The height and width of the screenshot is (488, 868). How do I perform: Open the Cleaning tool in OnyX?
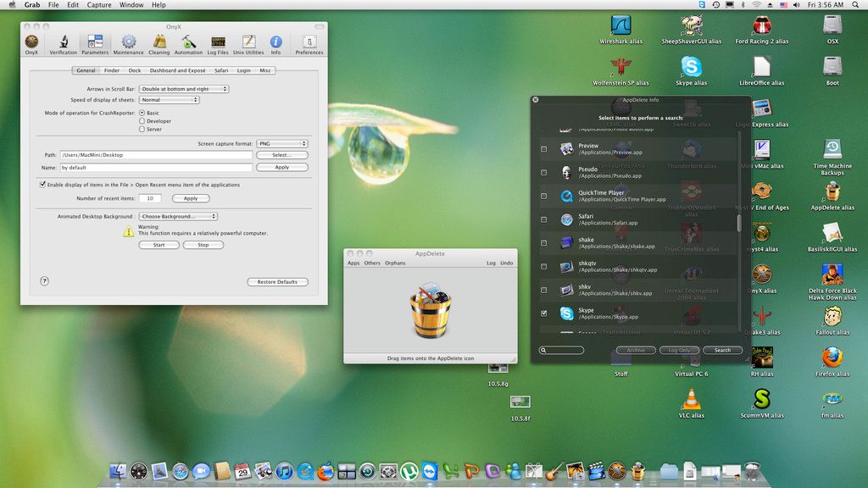click(159, 45)
